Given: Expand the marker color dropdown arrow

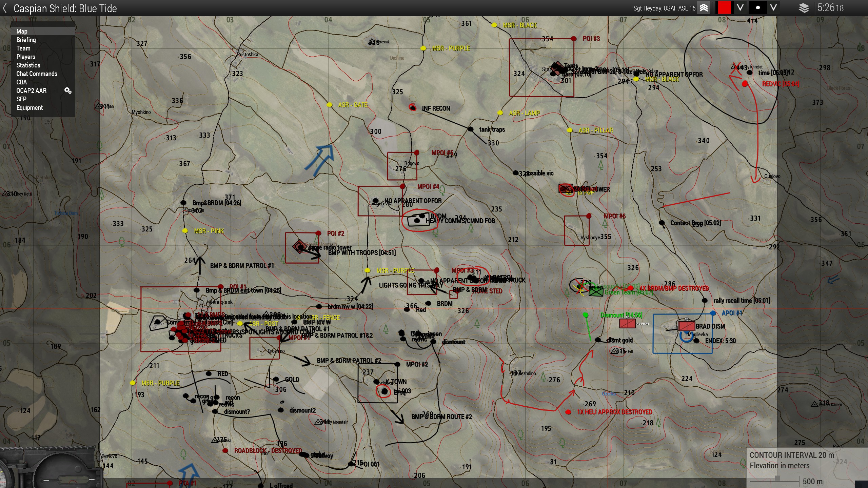Looking at the screenshot, I should (740, 8).
